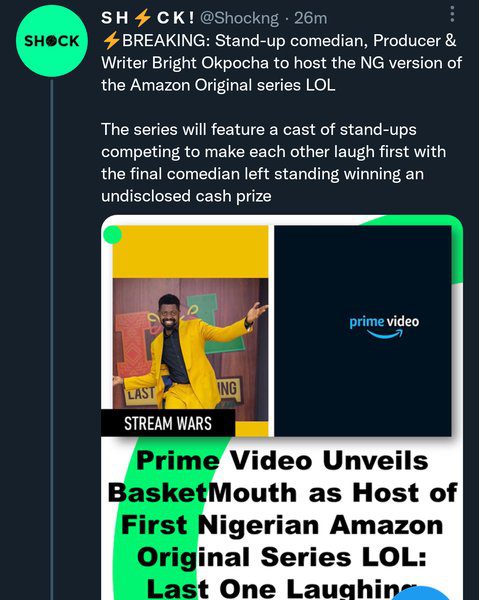The height and width of the screenshot is (600, 479).
Task: Click the Prime Video logo panel
Action: pyautogui.click(x=363, y=331)
